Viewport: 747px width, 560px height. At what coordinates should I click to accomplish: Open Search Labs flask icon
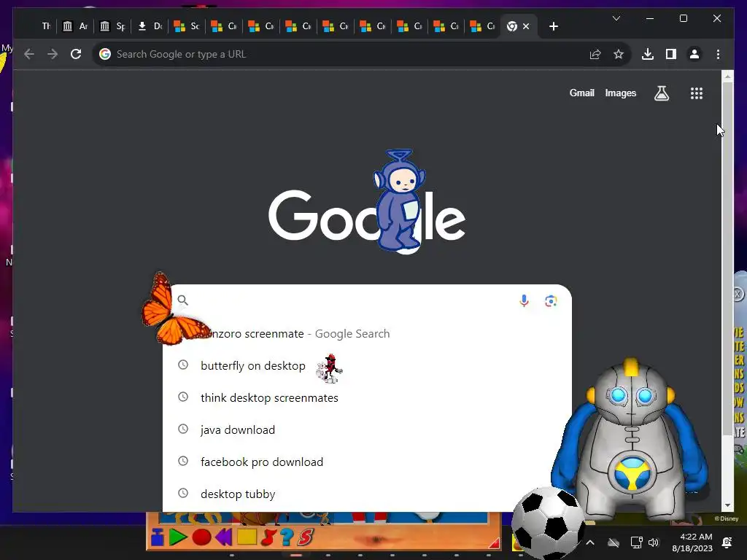(661, 93)
